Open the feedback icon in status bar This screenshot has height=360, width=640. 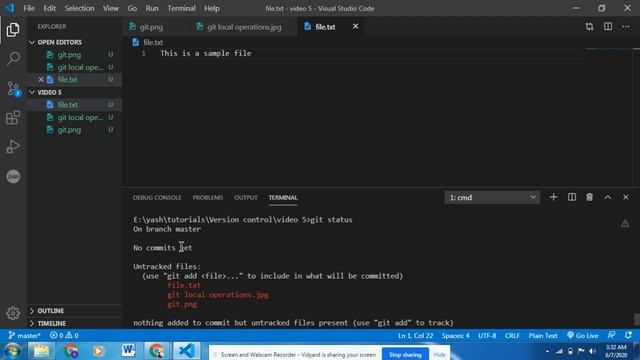(611, 335)
